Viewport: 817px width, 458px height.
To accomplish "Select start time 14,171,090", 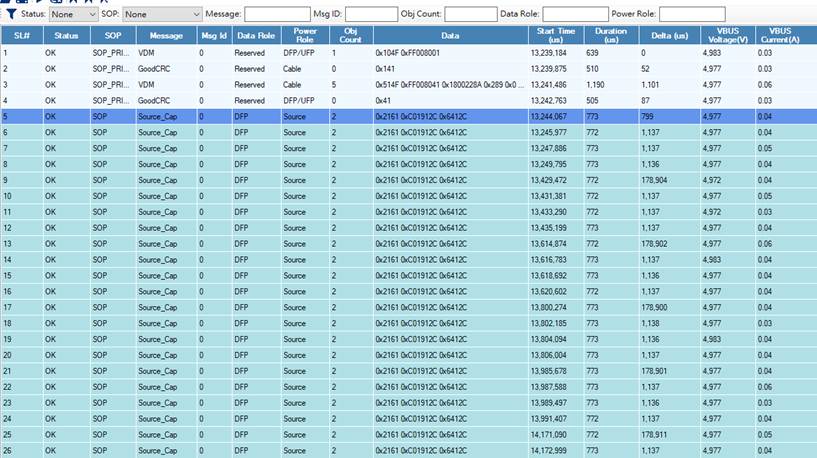I will click(549, 435).
